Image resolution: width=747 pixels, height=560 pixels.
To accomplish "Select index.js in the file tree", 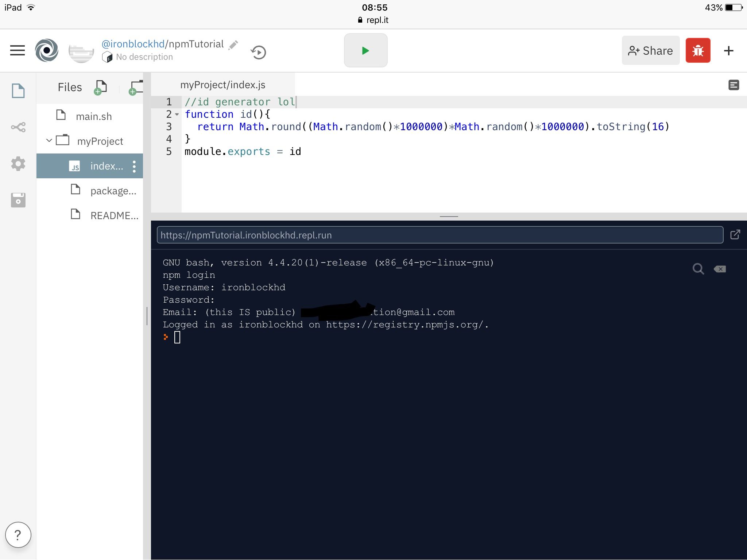I will (x=90, y=166).
